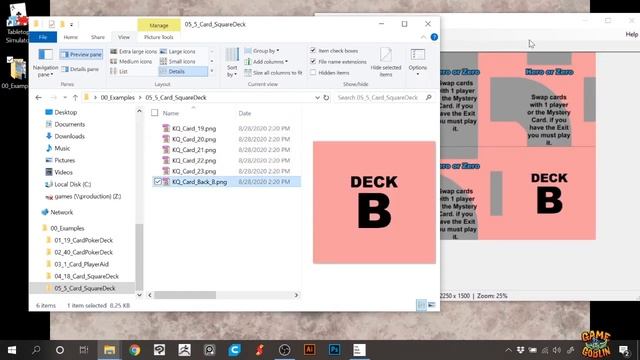Open Chrome from the taskbar
The height and width of the screenshot is (360, 640).
pyautogui.click(x=135, y=350)
